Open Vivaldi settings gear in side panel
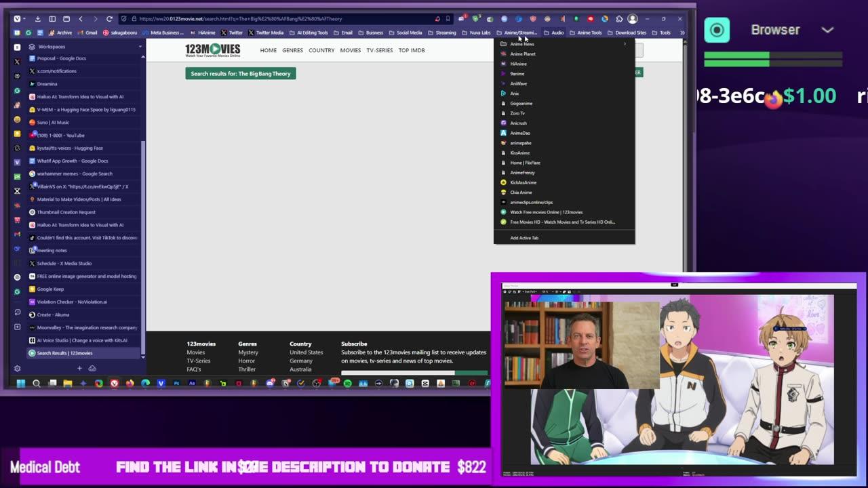Viewport: 868px width, 488px height. (17, 369)
